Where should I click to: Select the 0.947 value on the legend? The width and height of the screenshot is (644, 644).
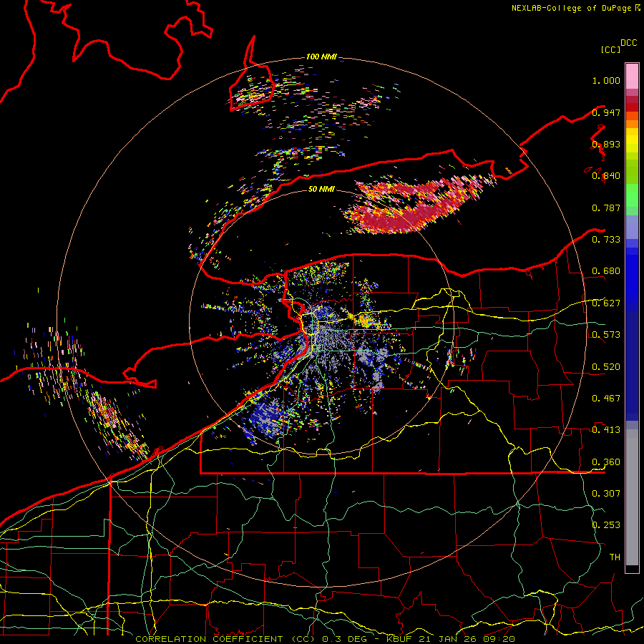pos(606,112)
